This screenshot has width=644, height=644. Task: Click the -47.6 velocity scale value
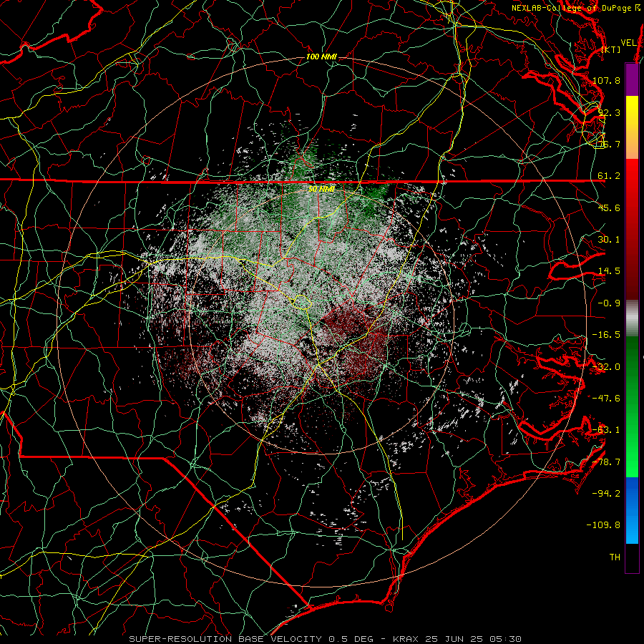[606, 399]
